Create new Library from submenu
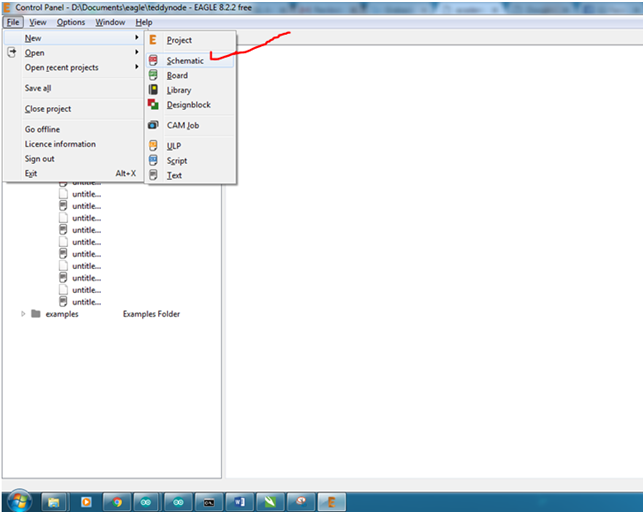Image resolution: width=643 pixels, height=513 pixels. [191, 90]
